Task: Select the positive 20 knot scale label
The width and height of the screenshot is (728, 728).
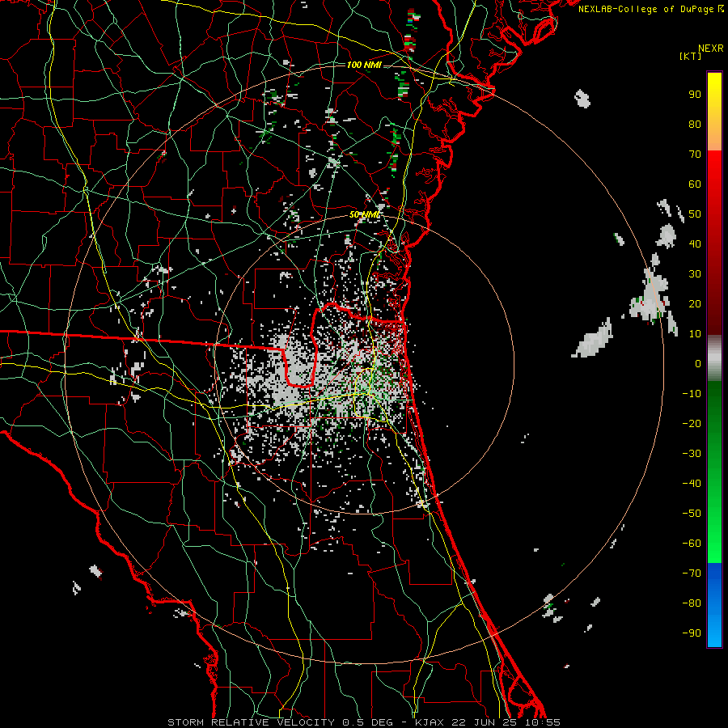Action: coord(695,303)
